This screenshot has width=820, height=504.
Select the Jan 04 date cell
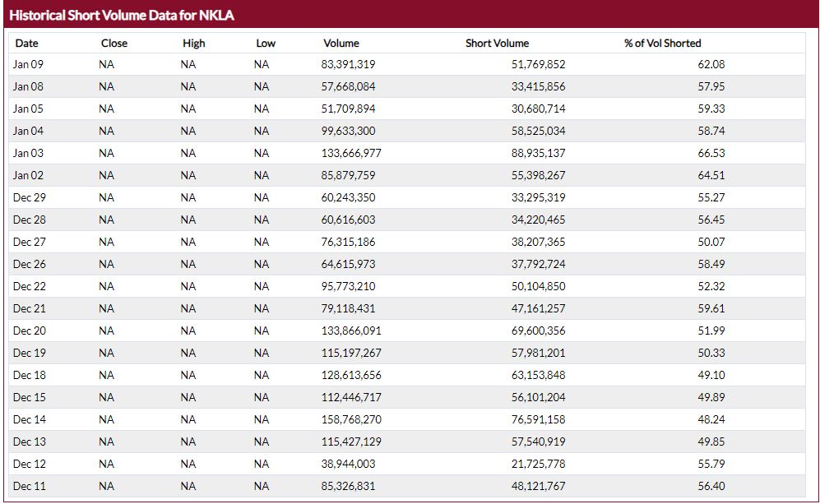pos(28,131)
